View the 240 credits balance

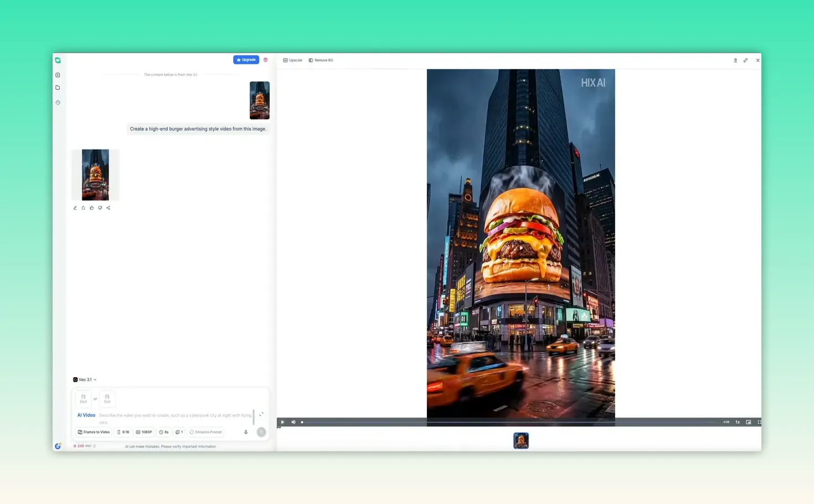pos(82,446)
